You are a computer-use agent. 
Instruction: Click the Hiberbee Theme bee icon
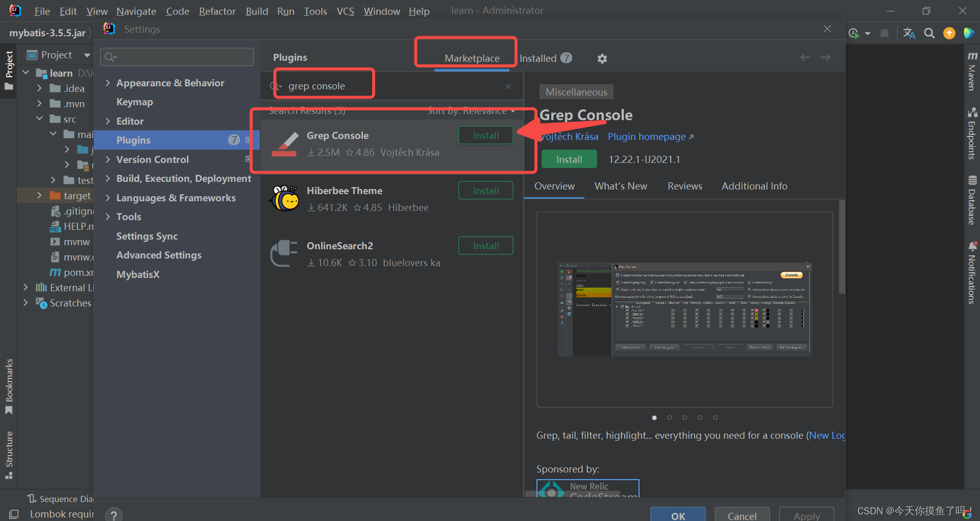[285, 199]
